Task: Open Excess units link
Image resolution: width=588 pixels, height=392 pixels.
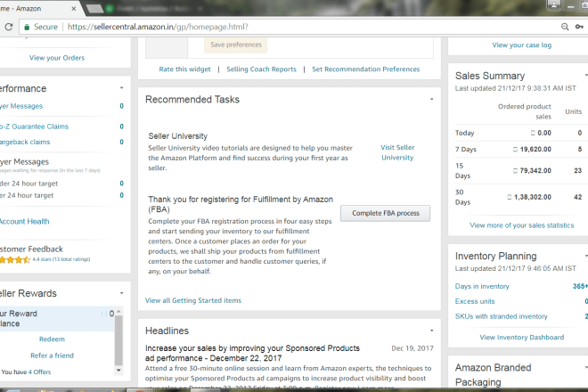Action: pyautogui.click(x=475, y=301)
